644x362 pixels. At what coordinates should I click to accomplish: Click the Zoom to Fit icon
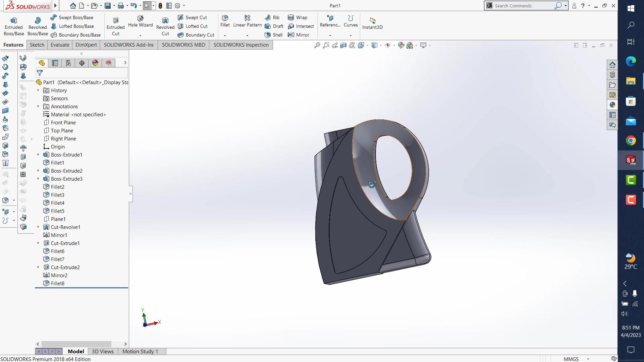pyautogui.click(x=317, y=45)
